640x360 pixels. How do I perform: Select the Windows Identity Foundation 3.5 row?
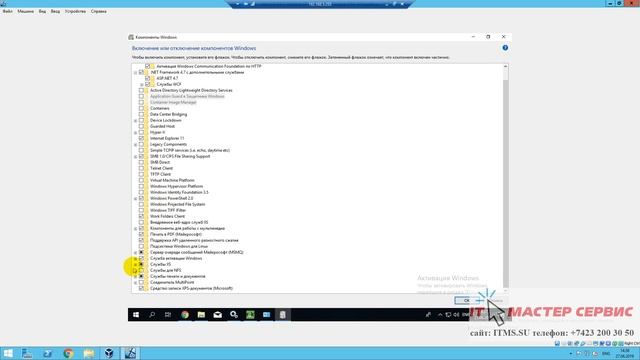179,192
